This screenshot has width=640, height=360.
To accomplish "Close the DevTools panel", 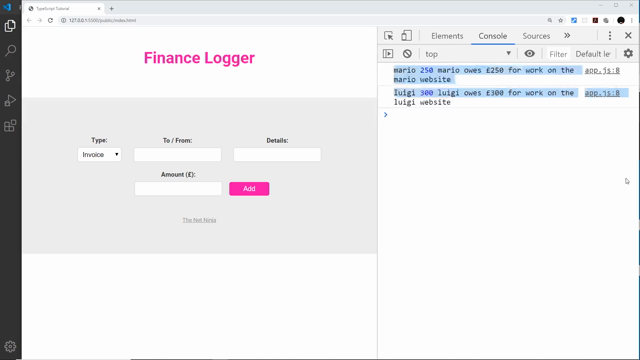I will pos(628,36).
